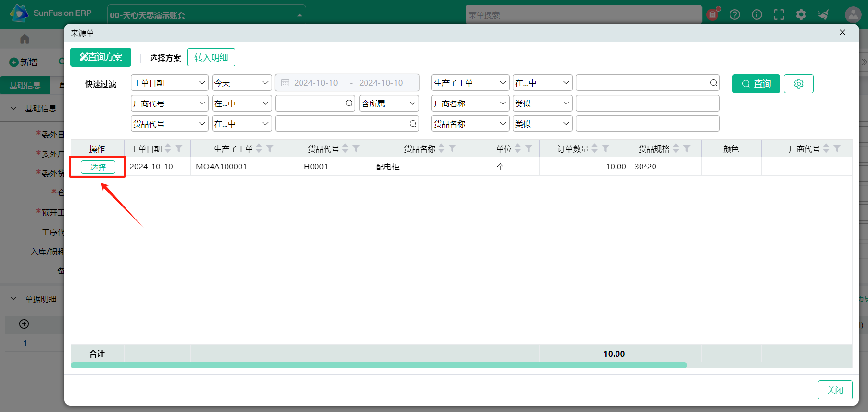Screen dimensions: 868x412
Task: Focus the 菜单搜索 search field
Action: pos(584,15)
